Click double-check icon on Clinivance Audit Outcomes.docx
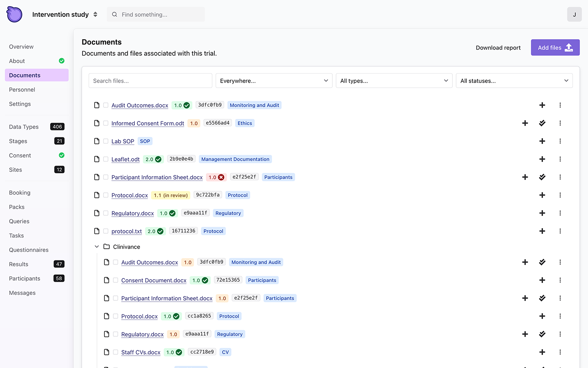The height and width of the screenshot is (368, 588). [542, 262]
